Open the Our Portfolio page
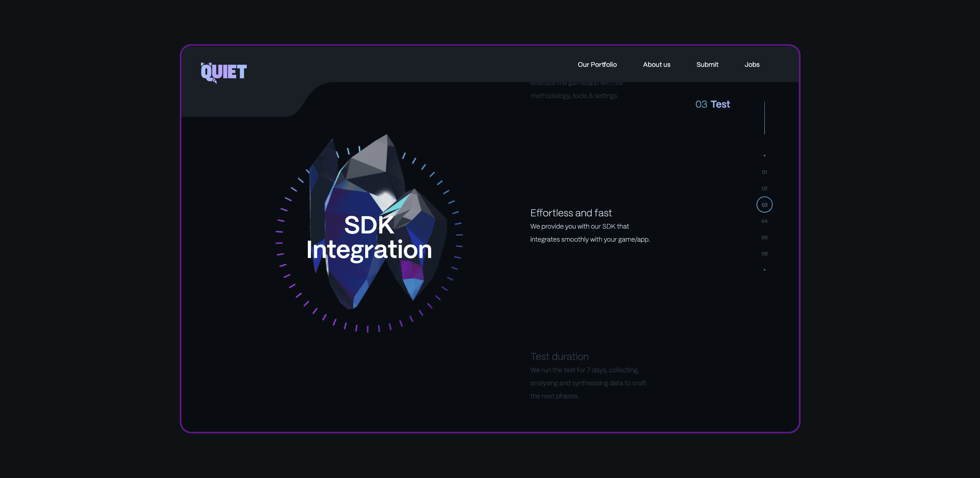 tap(597, 65)
